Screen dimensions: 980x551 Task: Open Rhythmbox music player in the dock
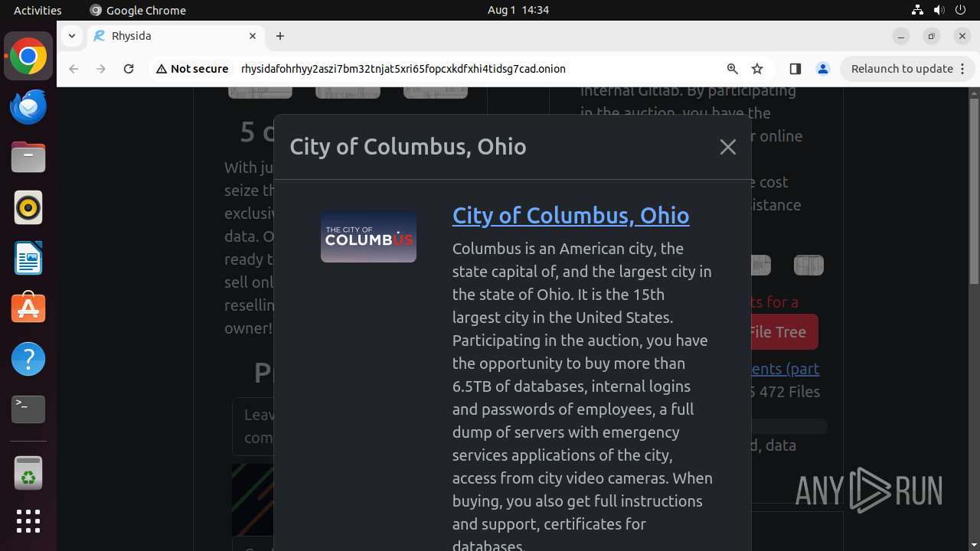(x=28, y=207)
